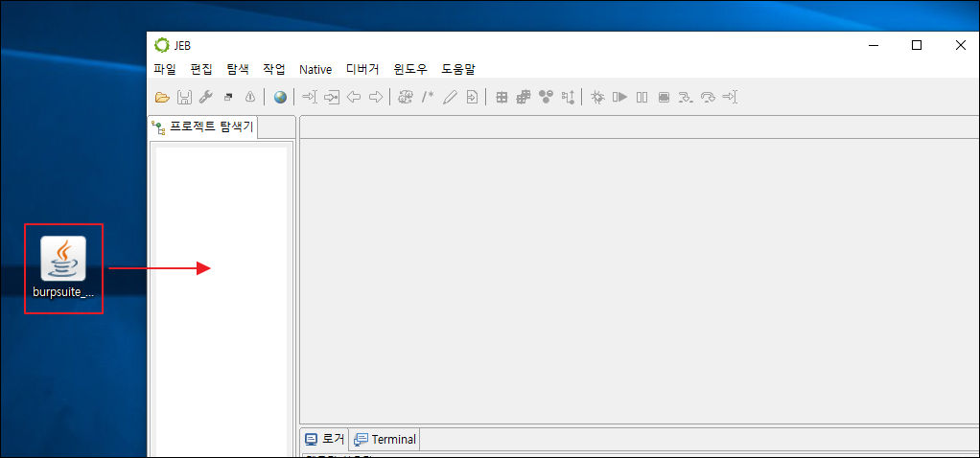Open the 편집 menu
Viewport: 980px width, 458px height.
202,69
